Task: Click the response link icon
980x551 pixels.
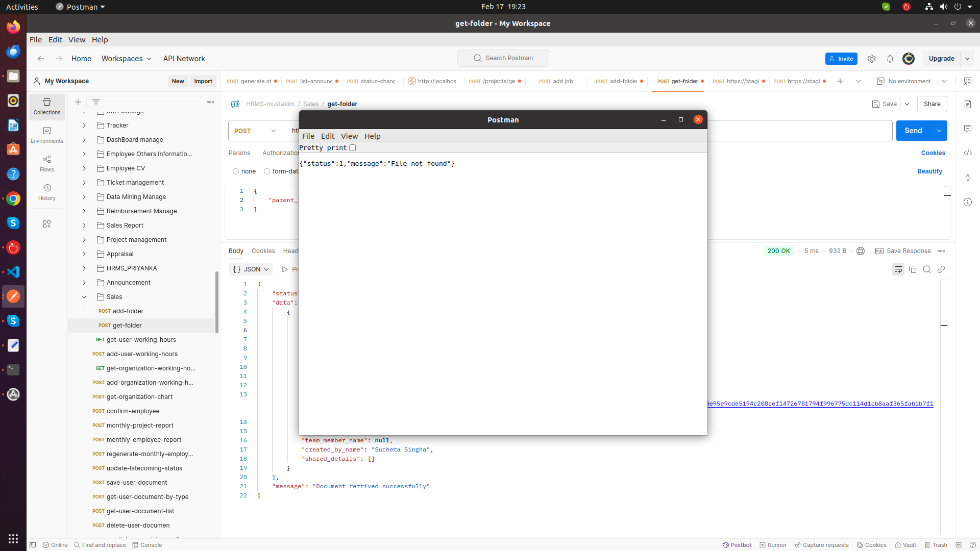Action: tap(941, 269)
